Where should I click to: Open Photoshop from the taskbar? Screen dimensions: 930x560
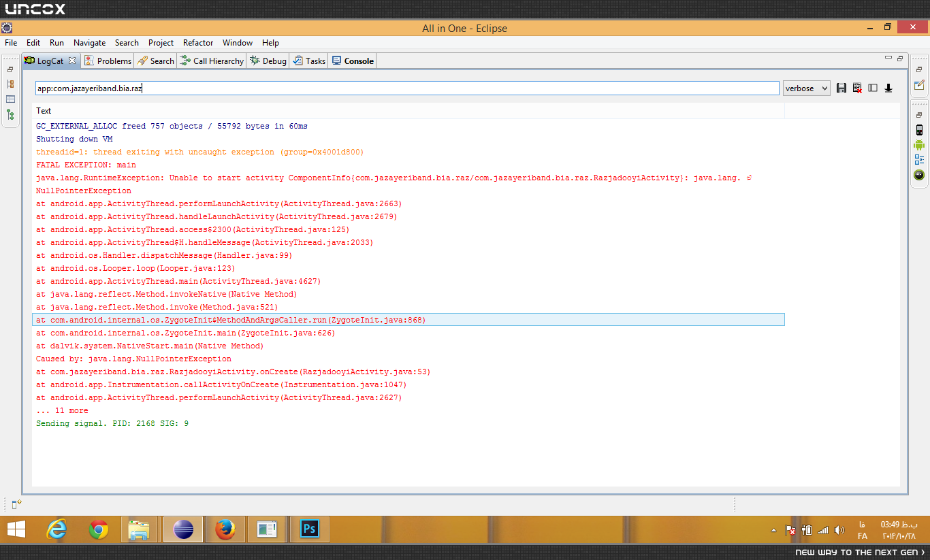pos(310,529)
